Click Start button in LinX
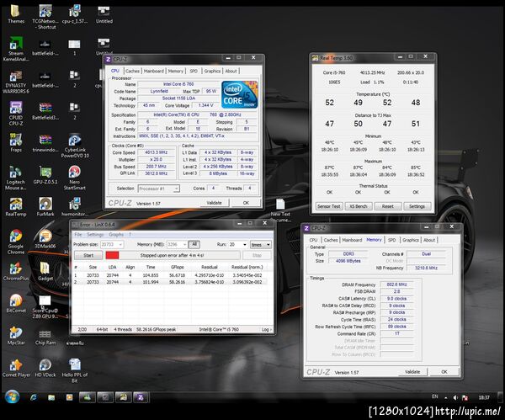The height and width of the screenshot is (420, 505). click(88, 255)
